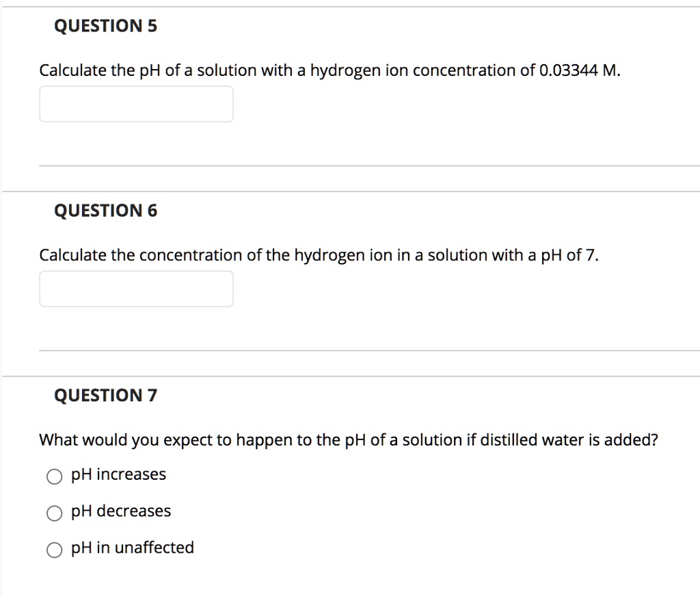Select the "pH increases" radio button

(55, 476)
